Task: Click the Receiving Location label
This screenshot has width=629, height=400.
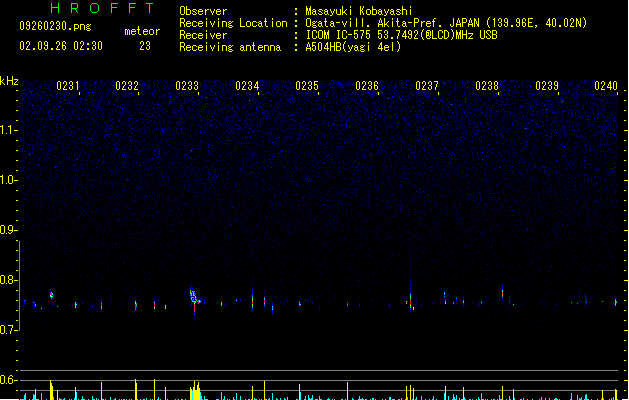Action: pos(233,23)
